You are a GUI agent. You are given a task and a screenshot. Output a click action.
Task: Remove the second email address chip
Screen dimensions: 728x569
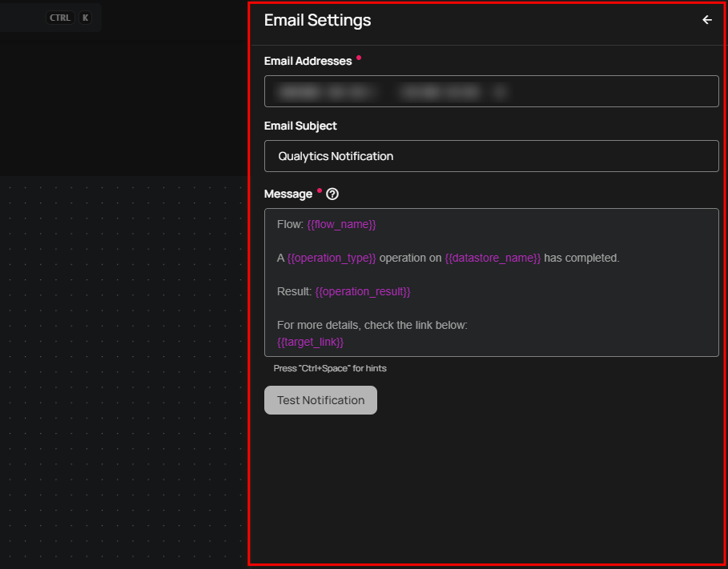tap(499, 91)
